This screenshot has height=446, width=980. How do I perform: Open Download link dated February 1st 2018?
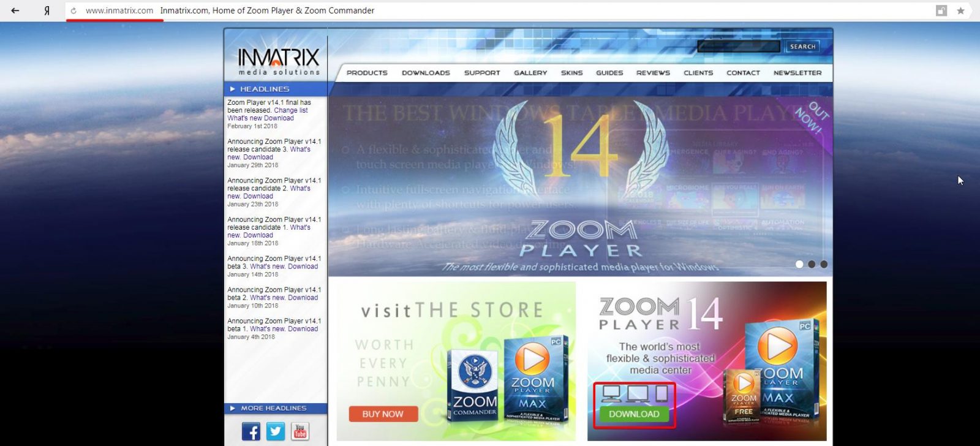pos(279,118)
